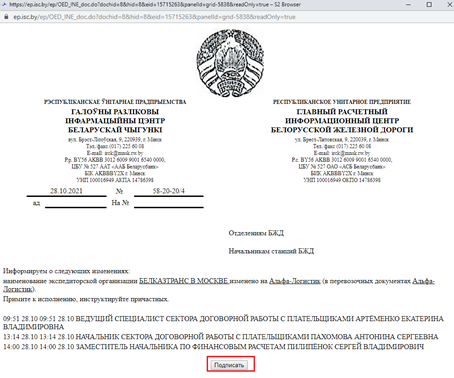Click the padlock site security icon

pos(6,17)
